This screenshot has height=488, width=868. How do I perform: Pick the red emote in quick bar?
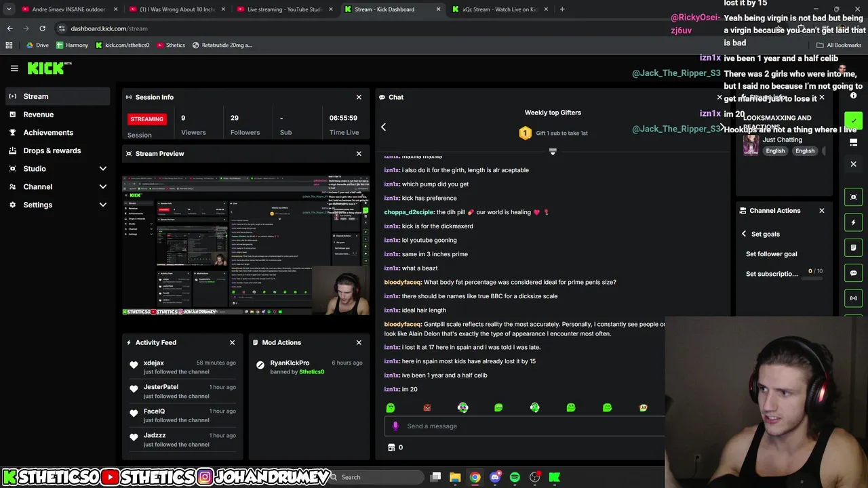point(427,407)
